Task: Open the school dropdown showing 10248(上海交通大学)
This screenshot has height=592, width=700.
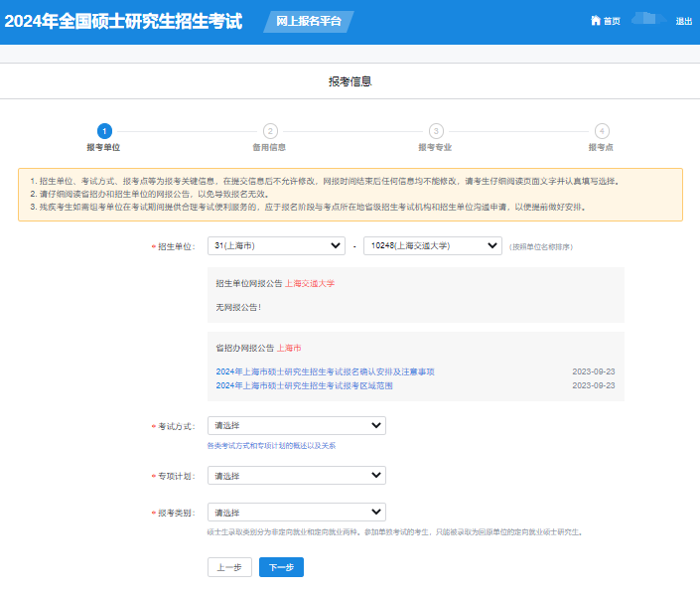Action: (432, 245)
